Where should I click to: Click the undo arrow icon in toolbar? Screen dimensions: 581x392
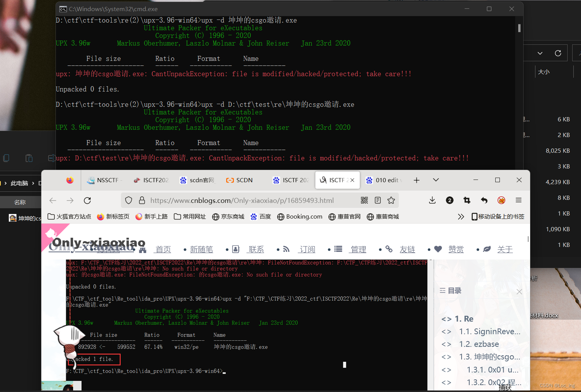click(484, 200)
